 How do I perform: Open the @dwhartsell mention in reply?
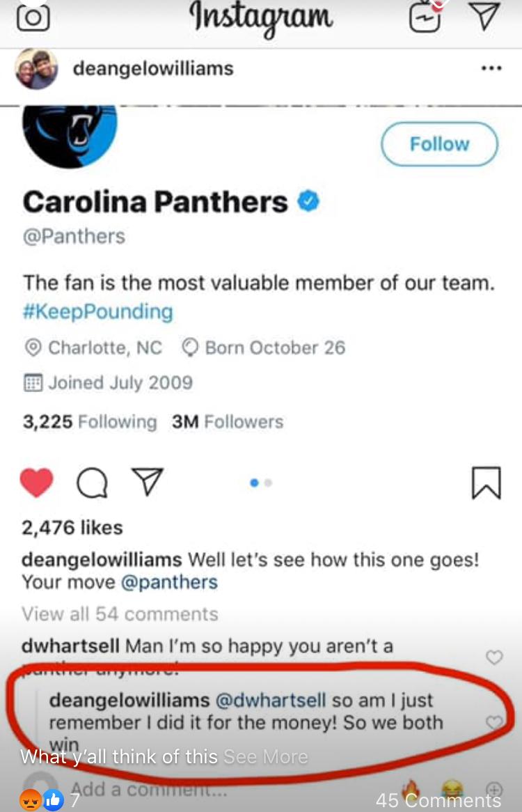click(x=271, y=701)
